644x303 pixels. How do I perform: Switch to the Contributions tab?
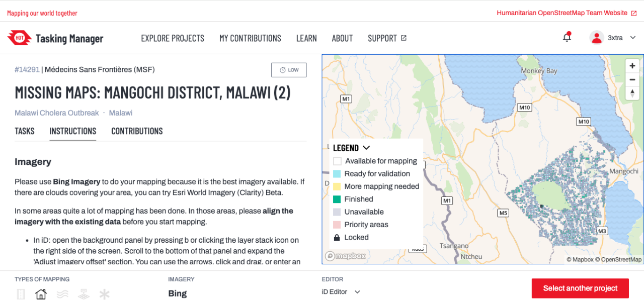[137, 131]
